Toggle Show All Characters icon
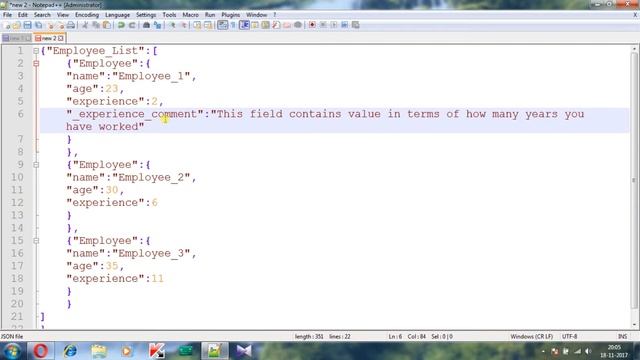Image resolution: width=640 pixels, height=360 pixels. point(233,25)
